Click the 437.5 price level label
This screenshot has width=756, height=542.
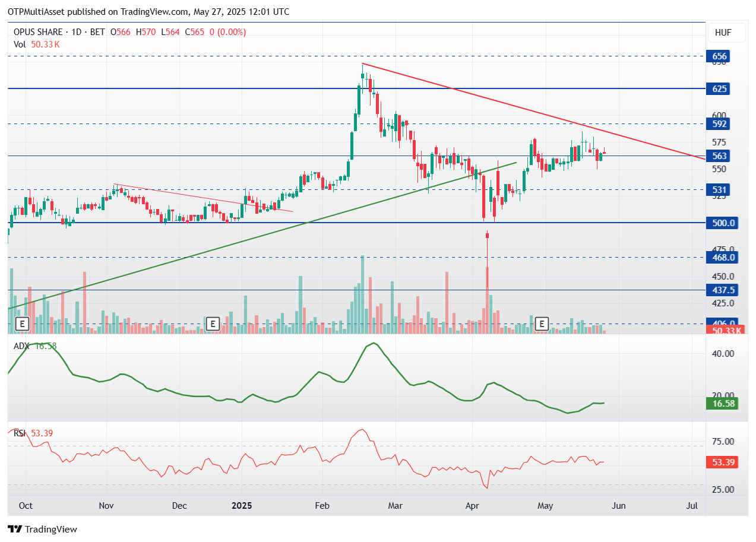pos(722,290)
